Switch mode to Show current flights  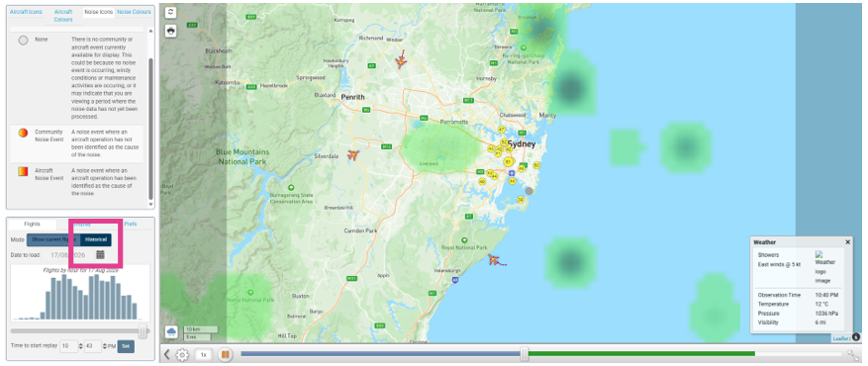(53, 239)
